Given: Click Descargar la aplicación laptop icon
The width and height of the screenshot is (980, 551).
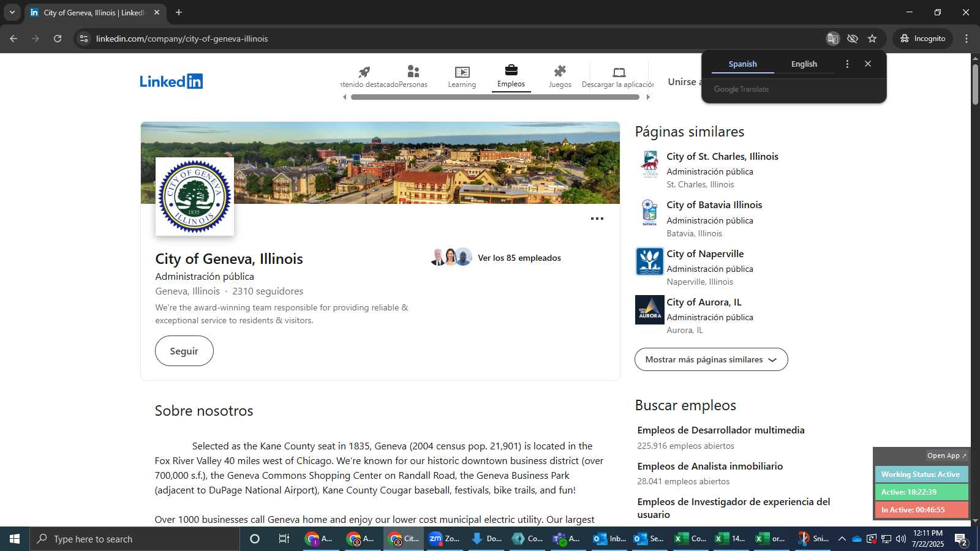Looking at the screenshot, I should tap(617, 77).
